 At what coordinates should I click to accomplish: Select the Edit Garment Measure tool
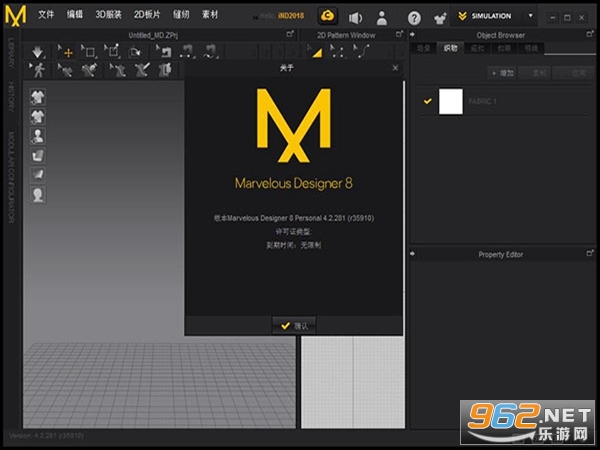117,70
